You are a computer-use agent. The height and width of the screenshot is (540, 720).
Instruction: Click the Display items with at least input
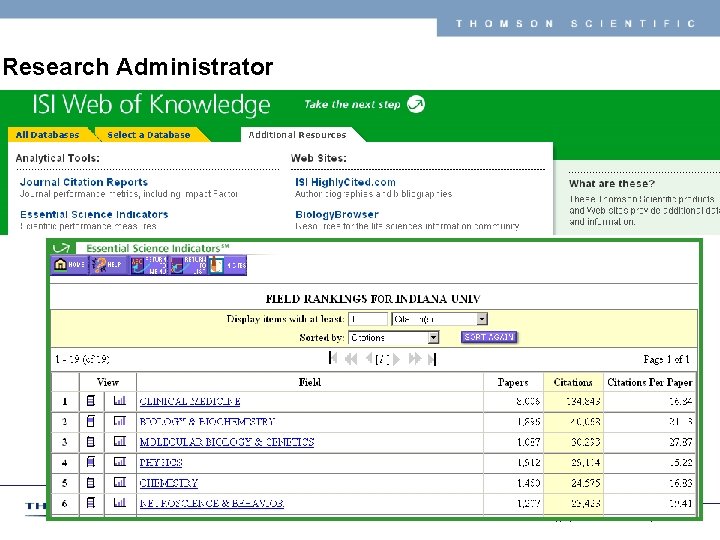(x=368, y=319)
